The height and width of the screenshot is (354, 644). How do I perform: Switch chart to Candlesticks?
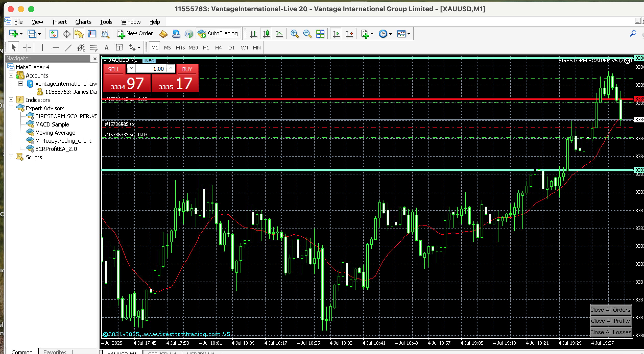(267, 34)
